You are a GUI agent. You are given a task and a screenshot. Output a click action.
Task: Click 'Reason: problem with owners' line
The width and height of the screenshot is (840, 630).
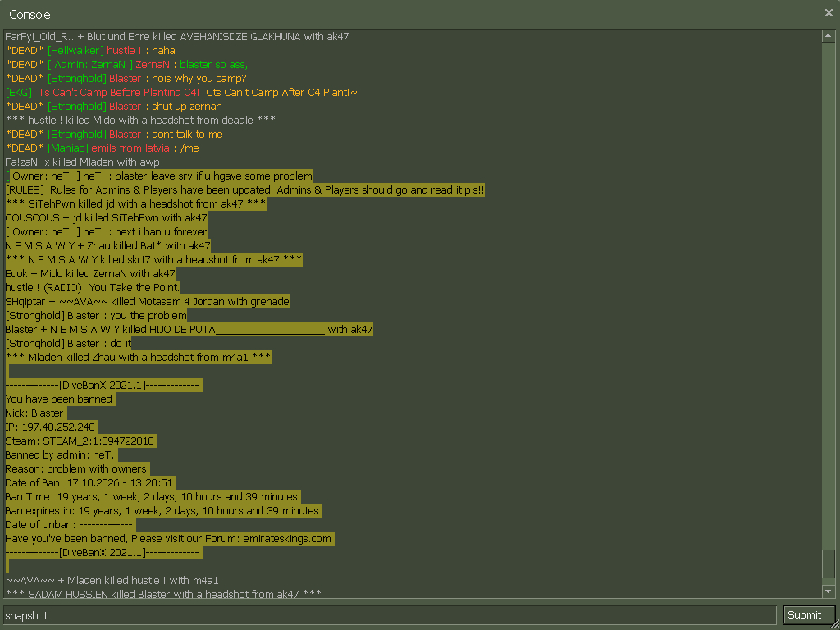(x=77, y=468)
